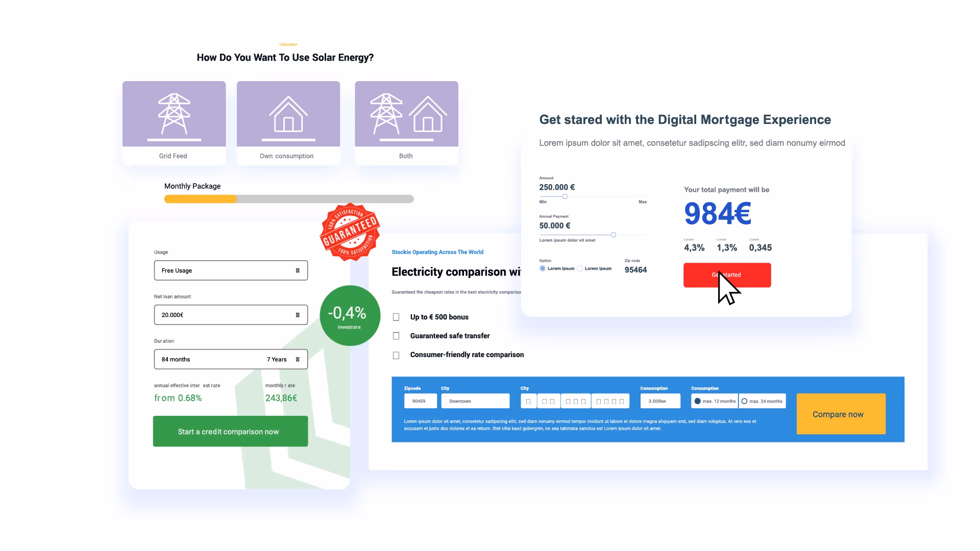Select the Grid Feed tower icon
This screenshot has width=980, height=551.
174,114
